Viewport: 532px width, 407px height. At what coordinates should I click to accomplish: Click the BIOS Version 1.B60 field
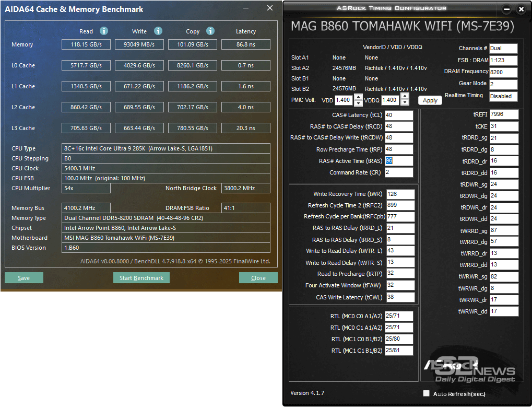point(166,248)
